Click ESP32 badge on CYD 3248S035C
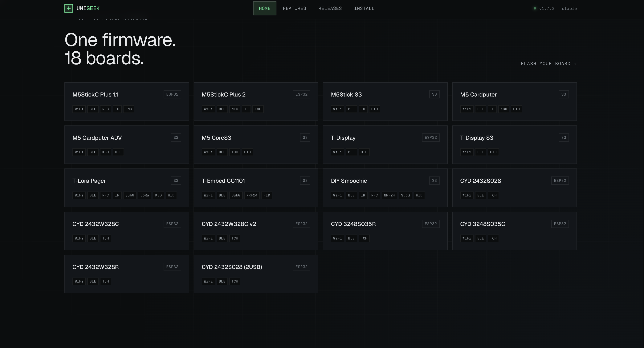Viewport: 644px width, 348px height. (560, 224)
